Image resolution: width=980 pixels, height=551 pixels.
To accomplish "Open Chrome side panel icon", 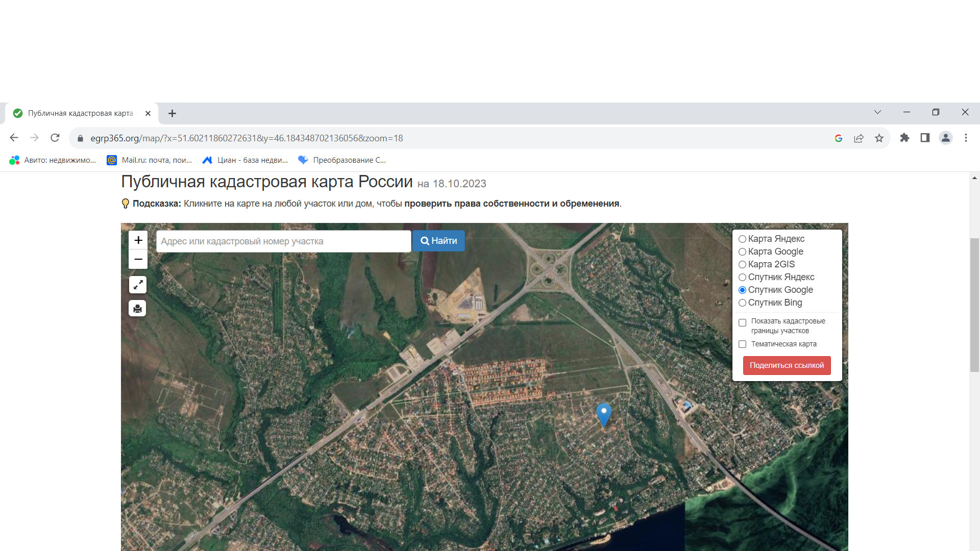I will (925, 138).
